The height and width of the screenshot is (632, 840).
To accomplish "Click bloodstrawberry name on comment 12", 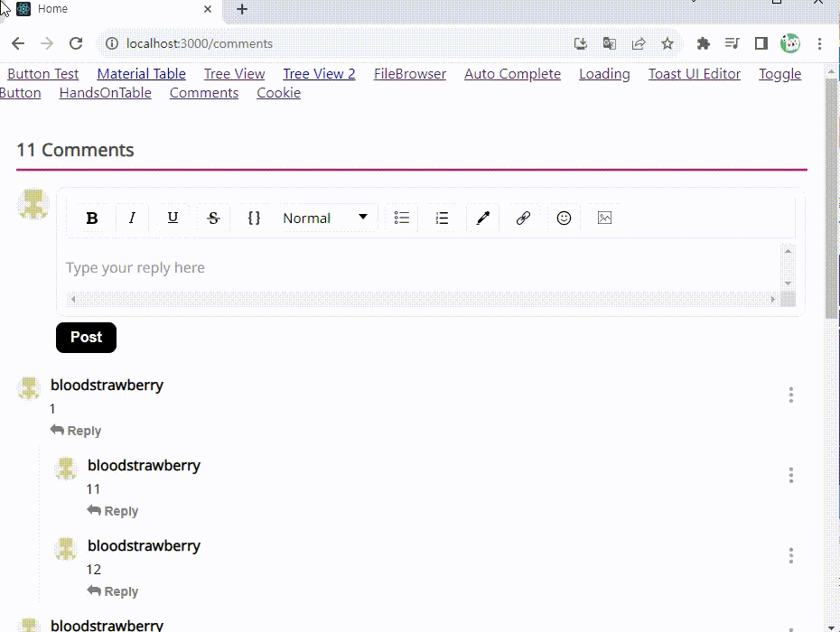I will 145,545.
